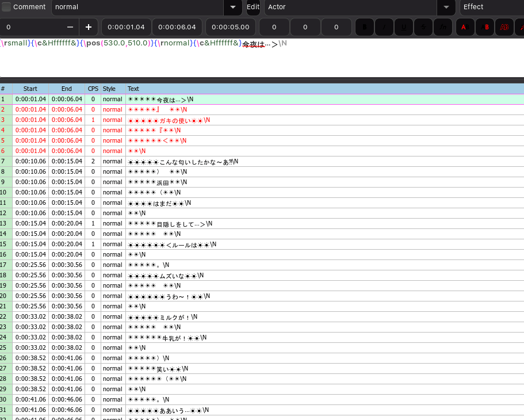Toggle underline formatting button
The width and height of the screenshot is (524, 420).
(x=404, y=27)
